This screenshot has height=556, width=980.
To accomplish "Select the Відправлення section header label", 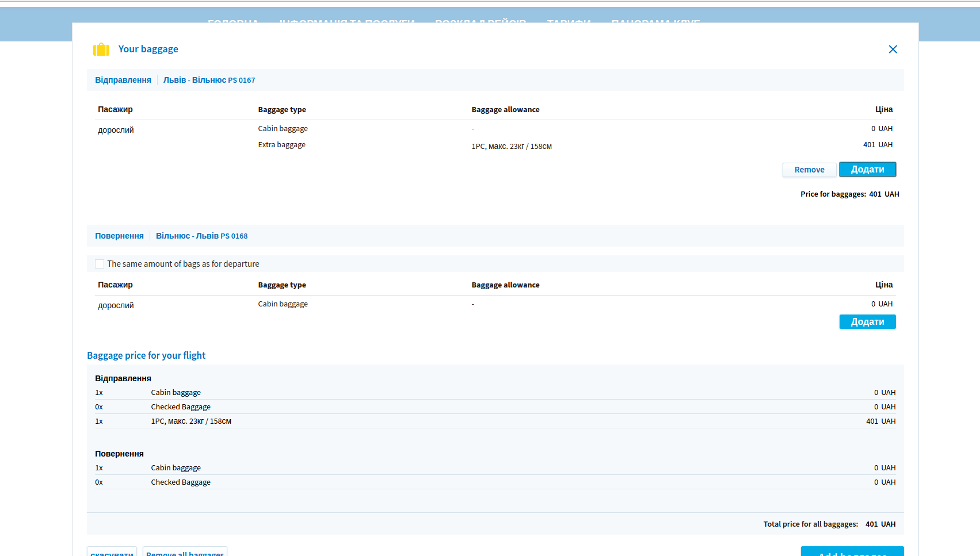I will coord(123,80).
